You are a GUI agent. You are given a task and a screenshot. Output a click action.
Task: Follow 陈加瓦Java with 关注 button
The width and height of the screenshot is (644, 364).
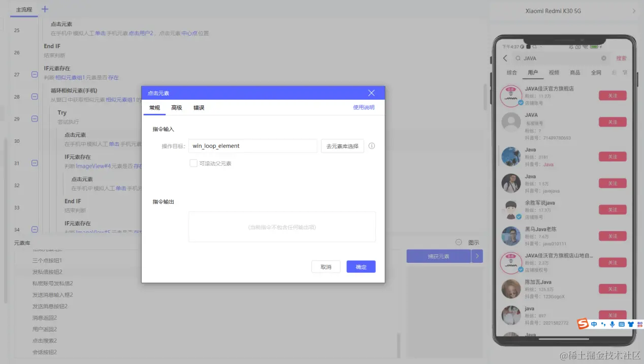tap(613, 289)
